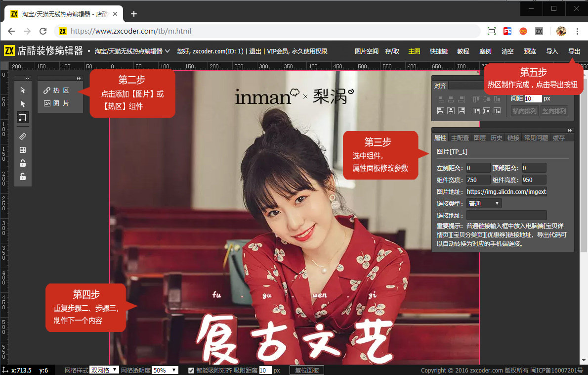Collapse the components panel double-arrow
Image resolution: width=588 pixels, height=375 pixels.
tap(79, 79)
